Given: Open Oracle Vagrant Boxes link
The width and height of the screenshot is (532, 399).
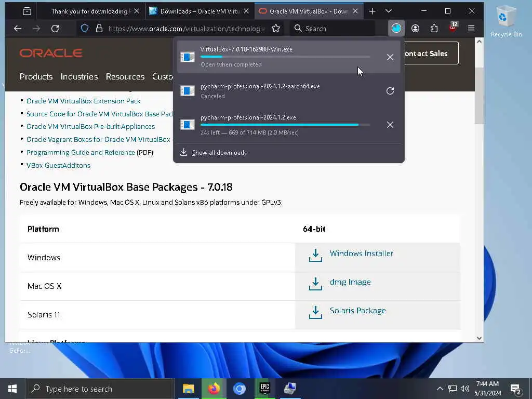Looking at the screenshot, I should [x=98, y=139].
